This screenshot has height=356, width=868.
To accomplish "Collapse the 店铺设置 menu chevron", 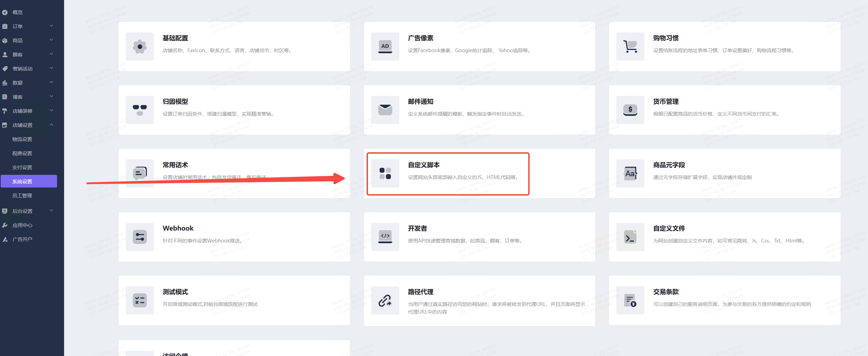I will tap(51, 124).
